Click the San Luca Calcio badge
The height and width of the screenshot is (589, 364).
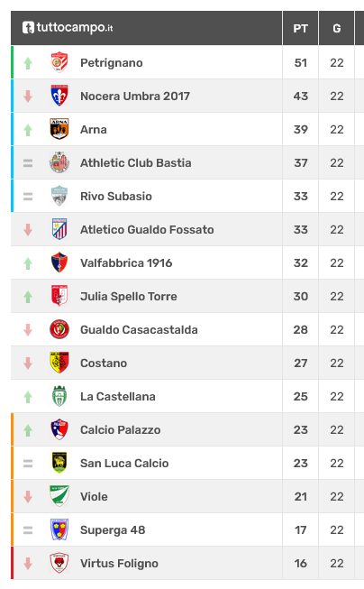59,463
